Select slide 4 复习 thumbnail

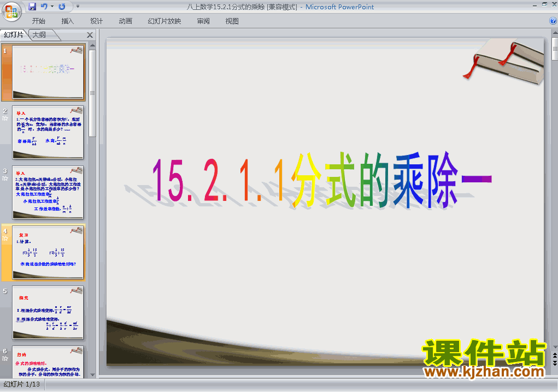coord(48,252)
